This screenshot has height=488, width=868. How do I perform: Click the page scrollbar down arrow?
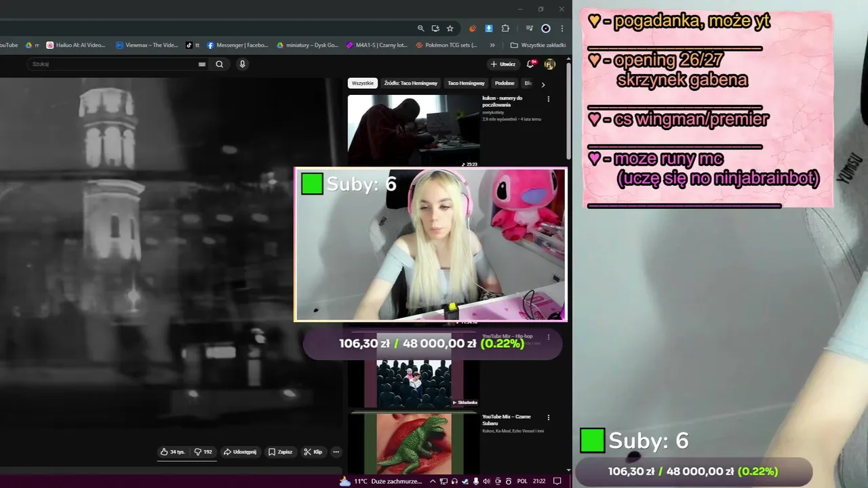tap(569, 470)
